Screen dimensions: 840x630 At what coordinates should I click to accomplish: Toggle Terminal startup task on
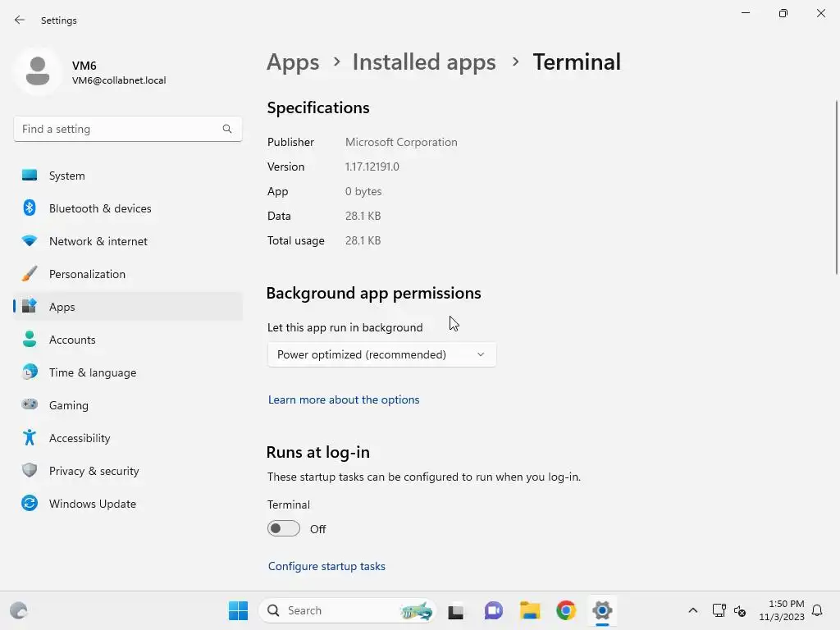click(284, 529)
